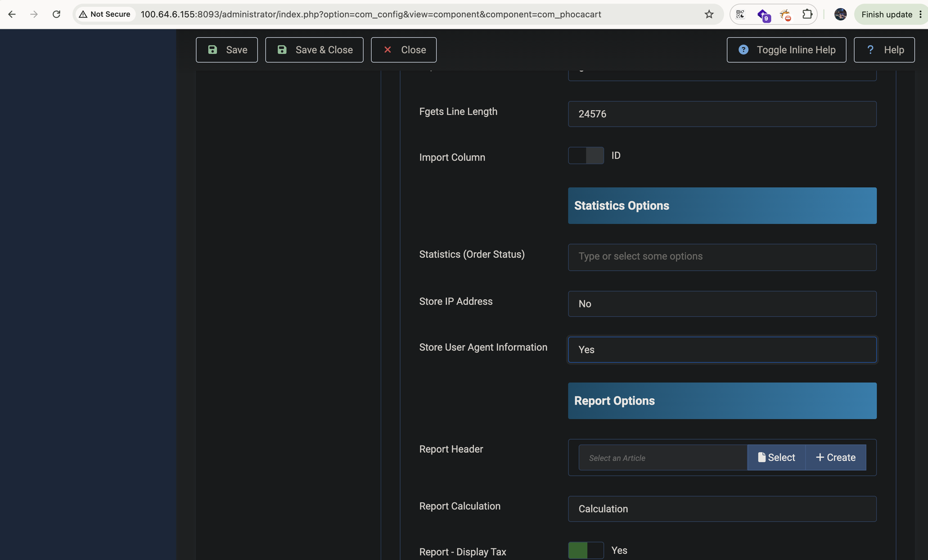Click Finish update button
Screen dimensions: 928x560
pos(887,14)
